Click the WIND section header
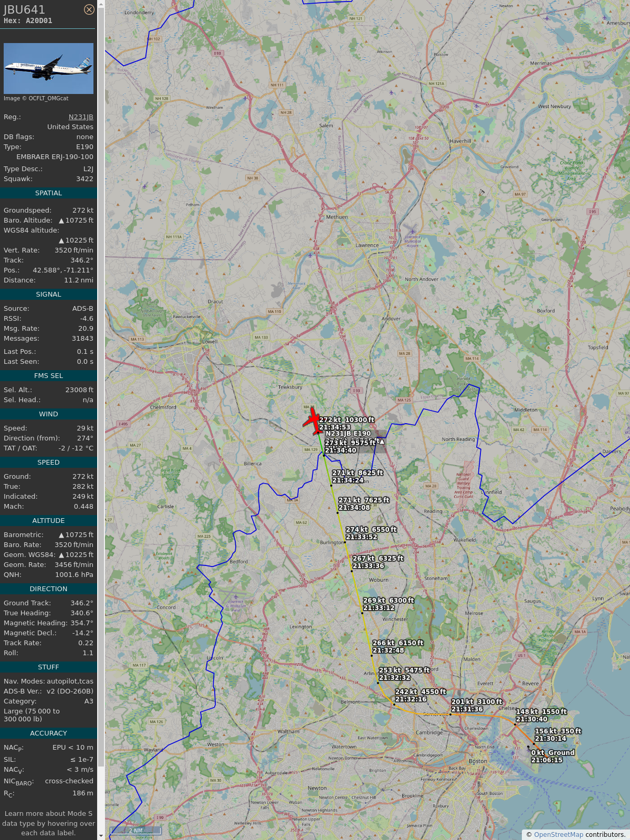This screenshot has height=840, width=630. [x=48, y=414]
